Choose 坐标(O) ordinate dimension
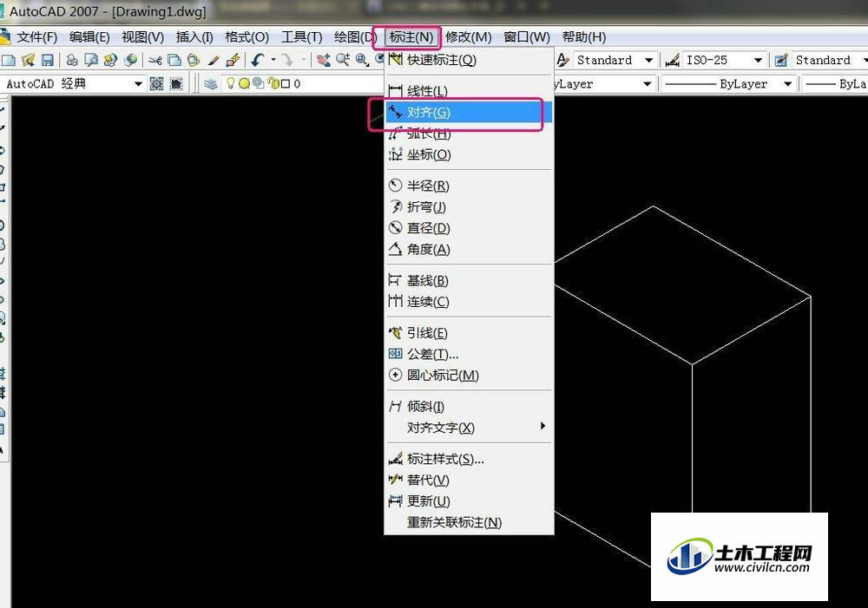 pyautogui.click(x=469, y=154)
